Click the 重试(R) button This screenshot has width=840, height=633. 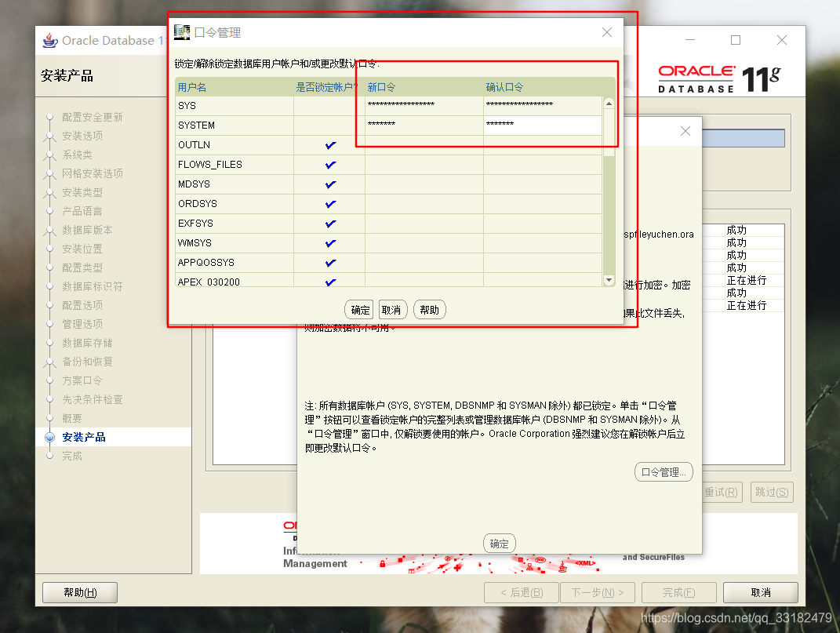pyautogui.click(x=721, y=492)
